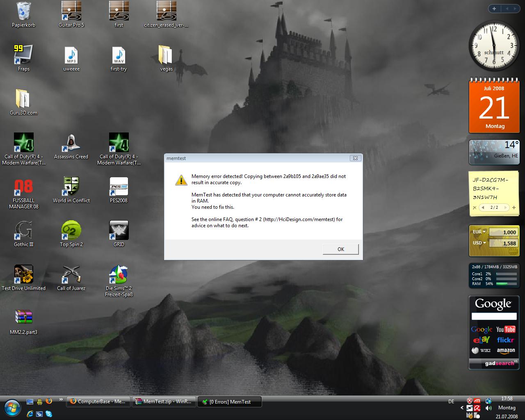Go to previous sticky note
Image resolution: width=525 pixels, height=420 pixels.
coord(483,208)
